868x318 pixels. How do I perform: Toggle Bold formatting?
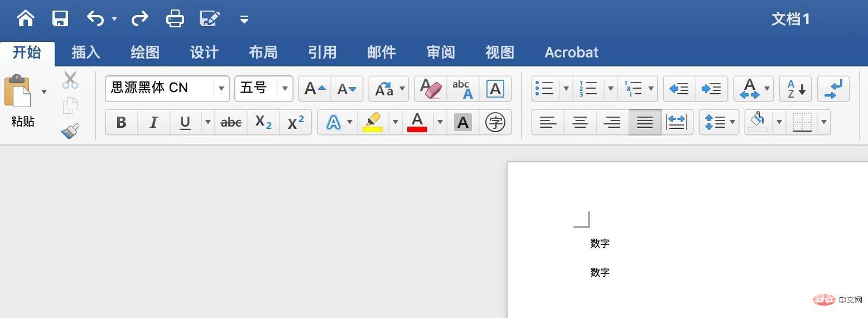[x=121, y=122]
